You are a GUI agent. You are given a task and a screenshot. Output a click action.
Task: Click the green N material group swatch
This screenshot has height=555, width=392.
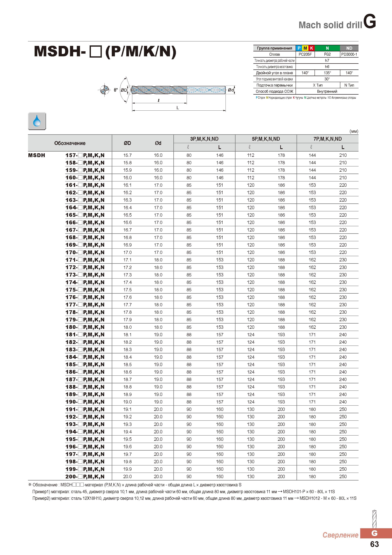[x=327, y=48]
